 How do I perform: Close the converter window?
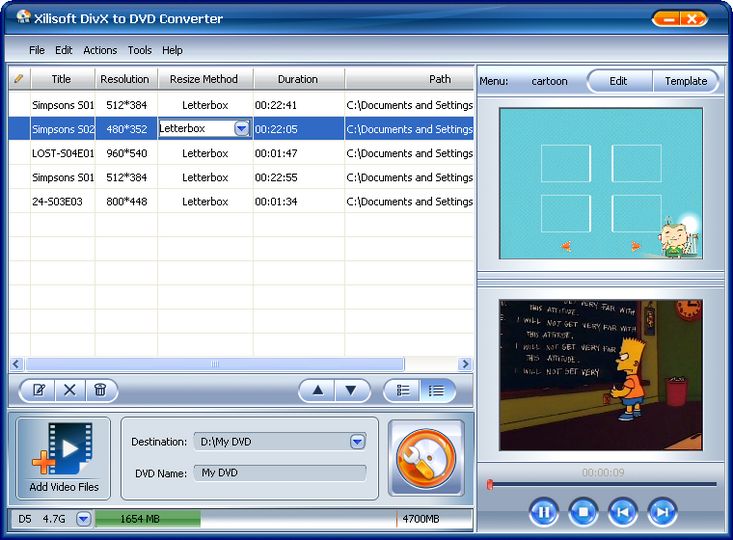pos(693,19)
